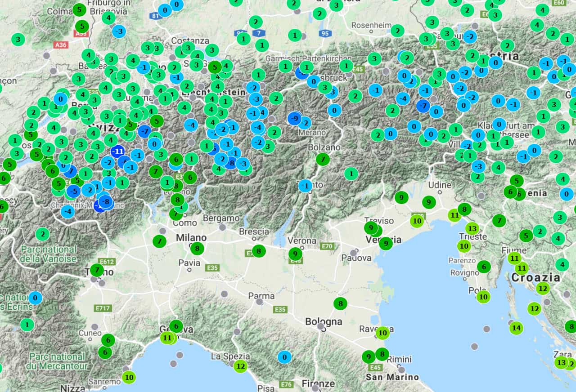Image resolution: width=576 pixels, height=392 pixels.
Task: Select the 7 marker below Bolzano
Action: pyautogui.click(x=323, y=159)
